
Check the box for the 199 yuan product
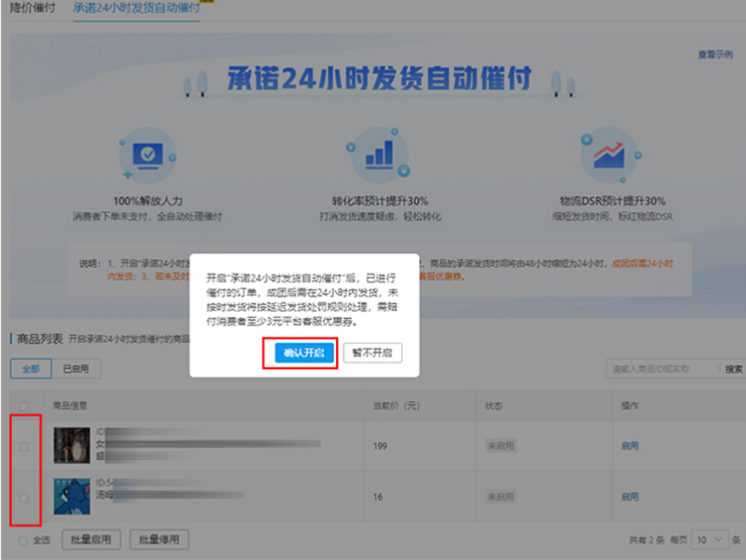(24, 446)
